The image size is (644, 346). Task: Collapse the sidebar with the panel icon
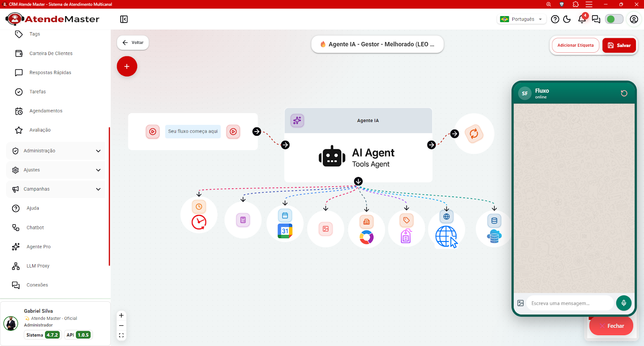tap(124, 19)
